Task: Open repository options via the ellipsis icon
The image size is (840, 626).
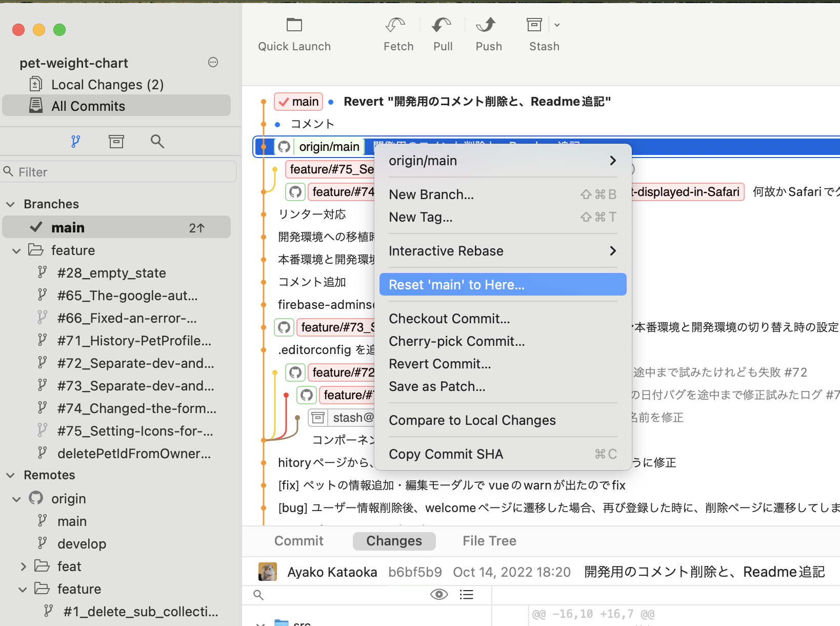Action: pos(213,62)
